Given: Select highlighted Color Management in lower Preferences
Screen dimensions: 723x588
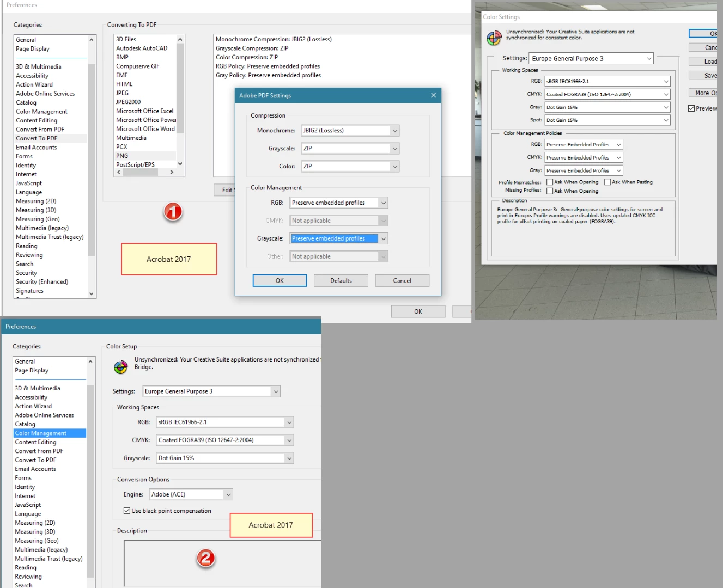Looking at the screenshot, I should (50, 433).
